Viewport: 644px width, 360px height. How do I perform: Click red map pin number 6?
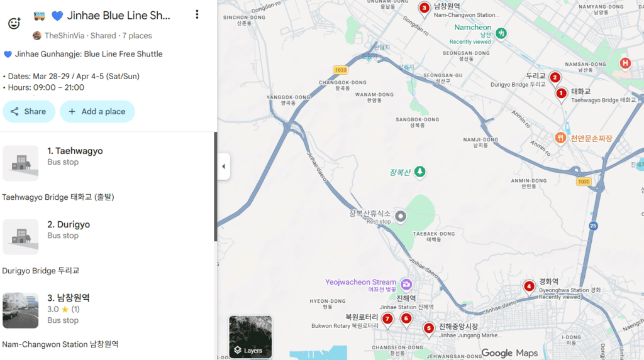406,319
